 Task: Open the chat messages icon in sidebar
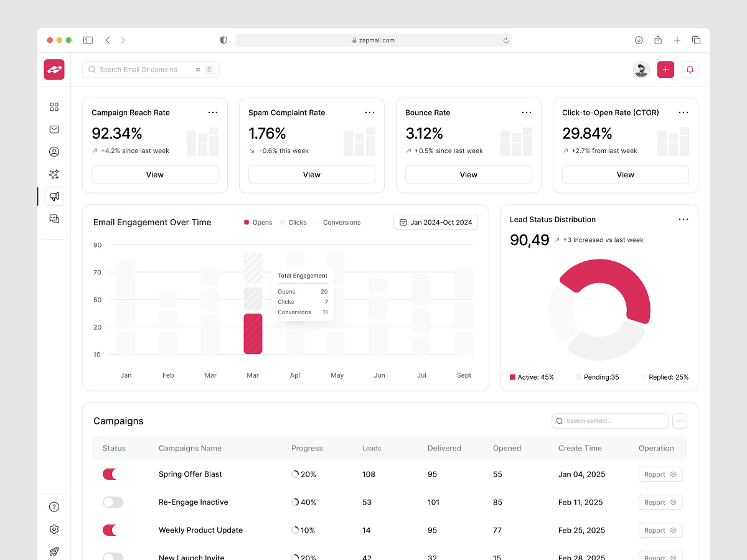point(54,218)
